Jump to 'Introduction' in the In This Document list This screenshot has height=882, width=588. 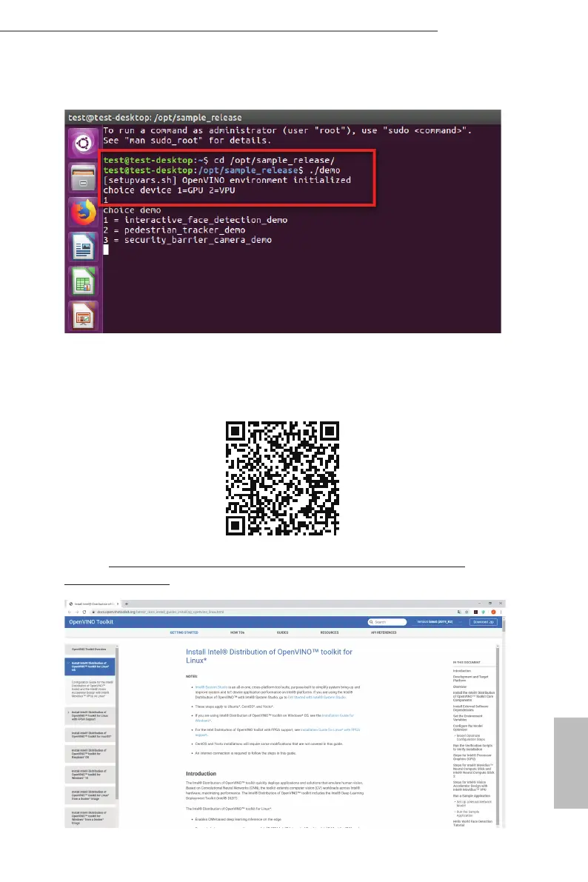pyautogui.click(x=462, y=671)
